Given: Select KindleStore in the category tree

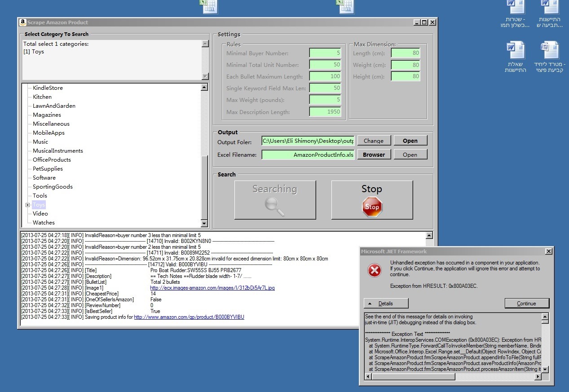Looking at the screenshot, I should coord(48,88).
